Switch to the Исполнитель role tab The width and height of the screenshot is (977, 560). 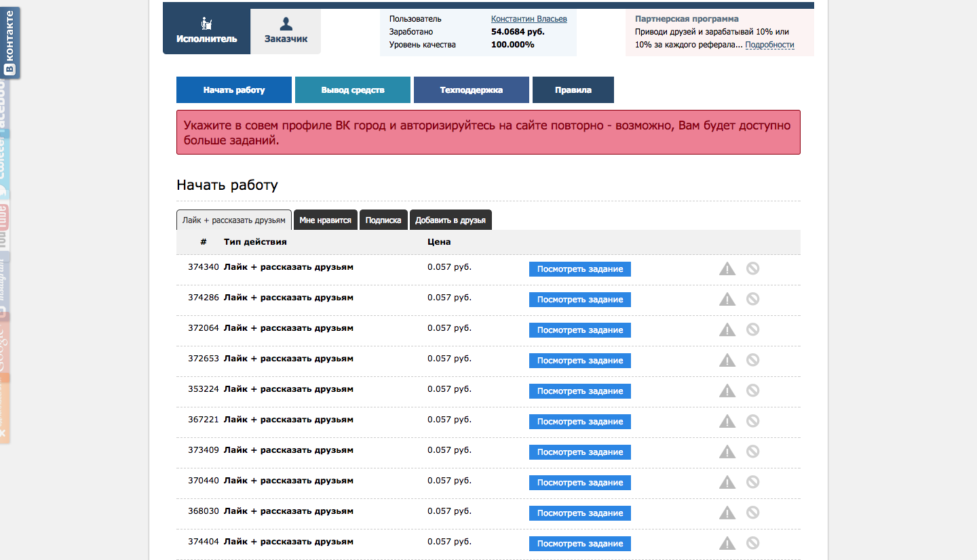(x=206, y=31)
